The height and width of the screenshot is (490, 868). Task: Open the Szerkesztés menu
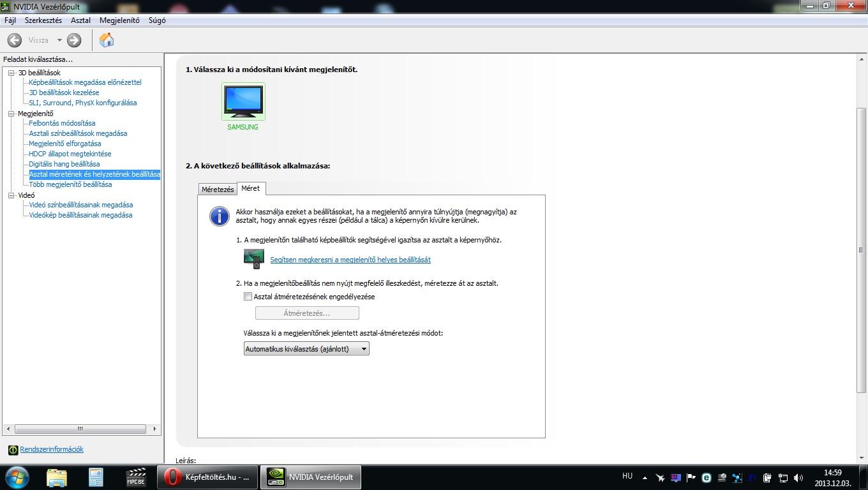coord(43,20)
